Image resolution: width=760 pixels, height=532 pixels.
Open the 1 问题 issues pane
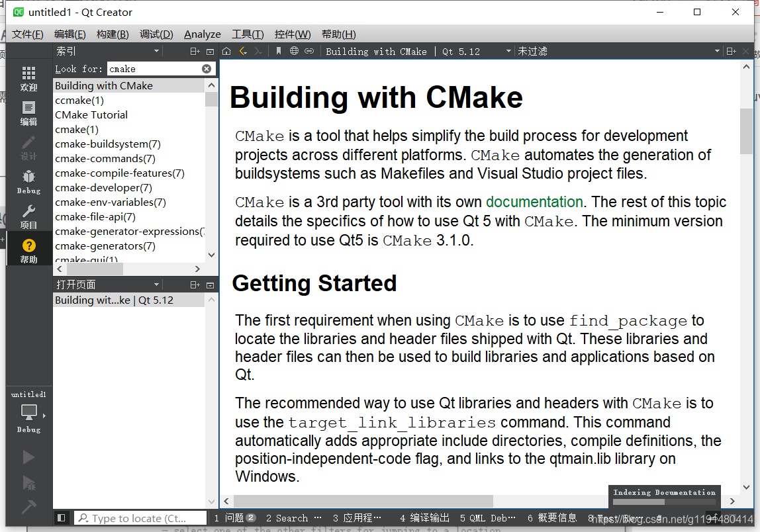(235, 518)
